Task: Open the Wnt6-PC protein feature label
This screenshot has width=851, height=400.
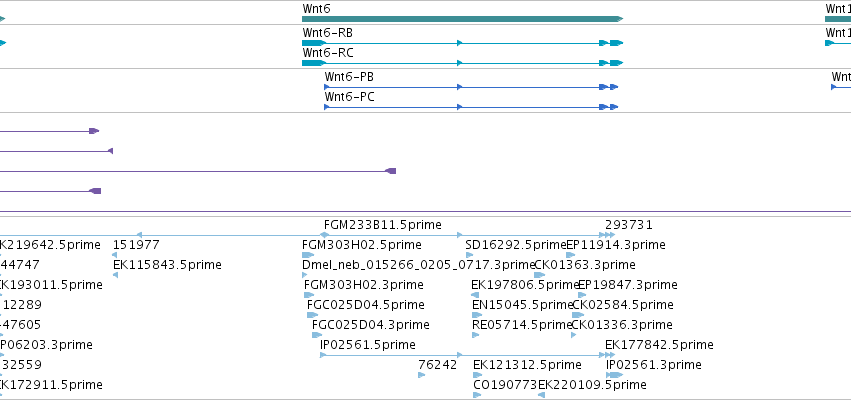Action: pyautogui.click(x=350, y=97)
